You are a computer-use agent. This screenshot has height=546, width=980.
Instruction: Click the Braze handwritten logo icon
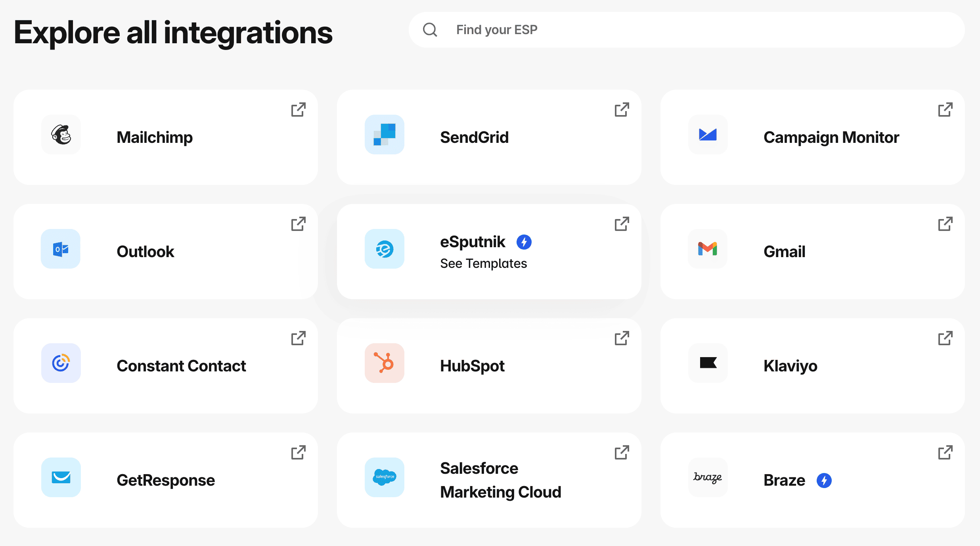(x=708, y=478)
